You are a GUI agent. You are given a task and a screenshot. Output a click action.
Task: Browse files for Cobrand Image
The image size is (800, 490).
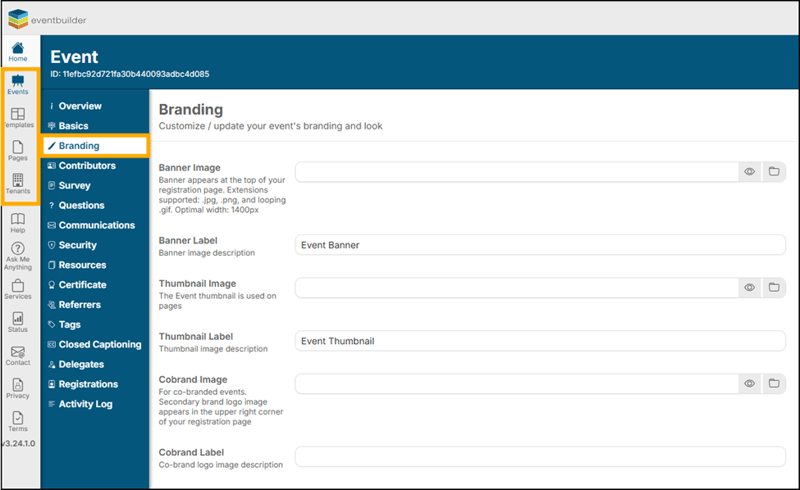pyautogui.click(x=774, y=383)
